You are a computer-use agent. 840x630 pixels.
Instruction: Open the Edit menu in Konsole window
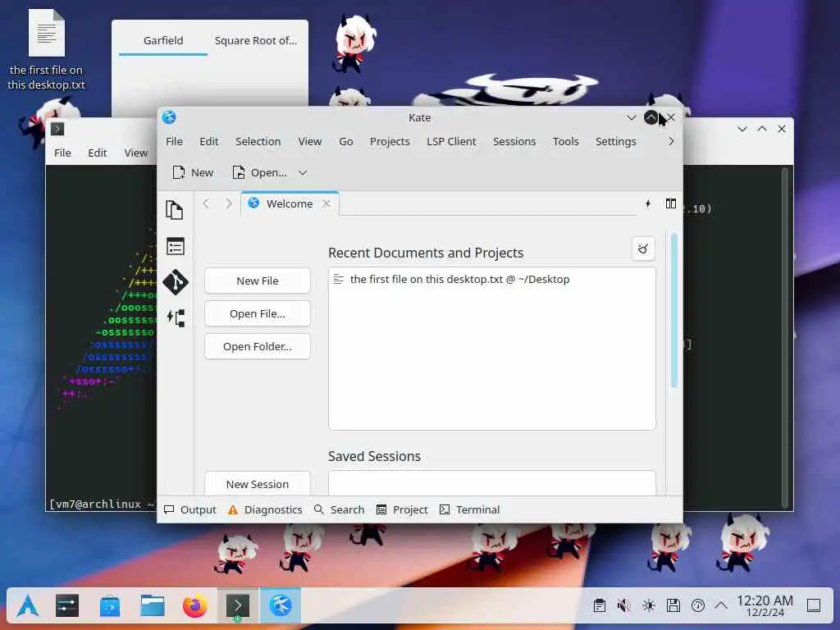pyautogui.click(x=97, y=153)
